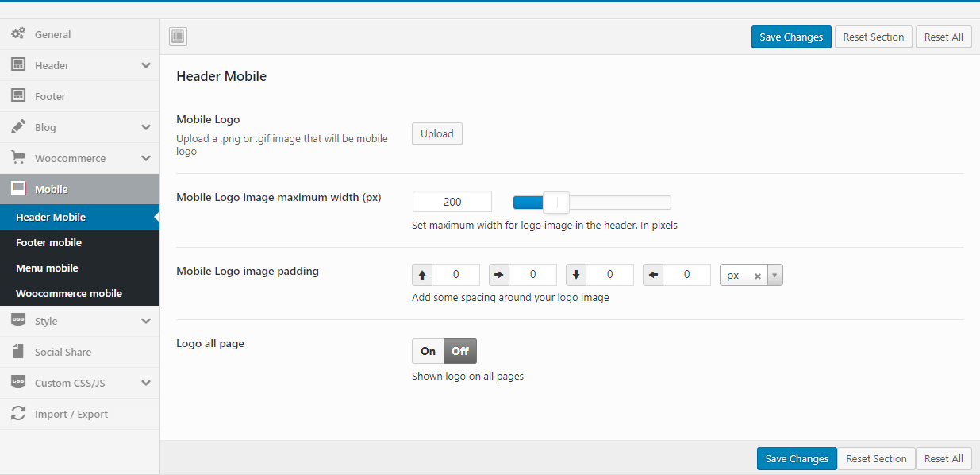The height and width of the screenshot is (475, 980).
Task: Expand the Woocommerce section chevron
Action: 146,158
